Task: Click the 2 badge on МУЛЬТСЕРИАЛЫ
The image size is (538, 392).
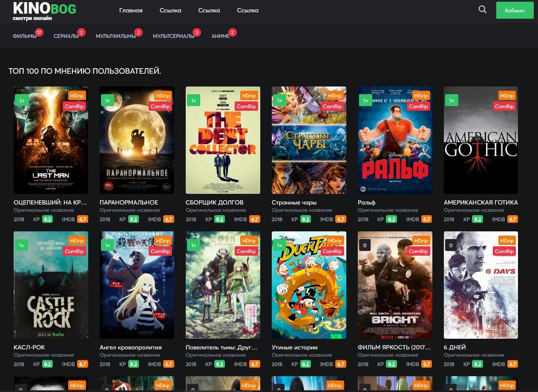Action: pos(197,32)
